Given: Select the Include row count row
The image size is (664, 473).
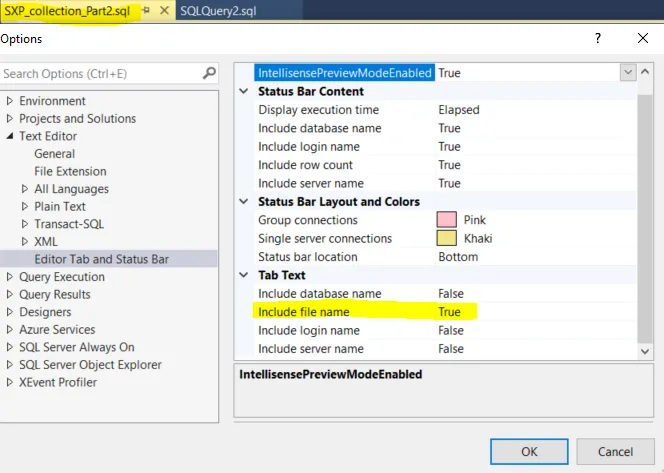Looking at the screenshot, I should (445, 165).
